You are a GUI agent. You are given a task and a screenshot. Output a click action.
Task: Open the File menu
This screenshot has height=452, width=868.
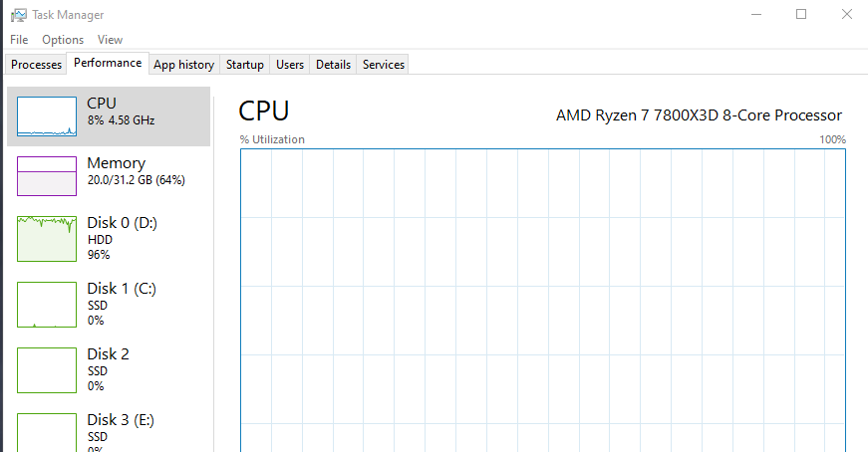pyautogui.click(x=19, y=40)
